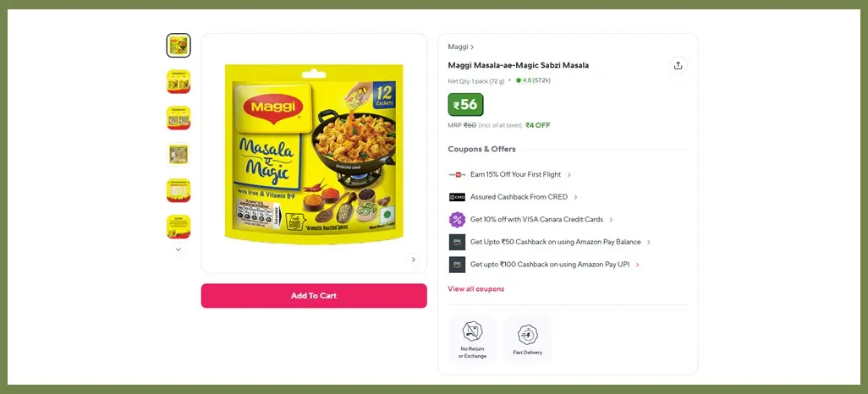
Task: Click Amazon Pay icon for UPI cashback
Action: point(457,265)
